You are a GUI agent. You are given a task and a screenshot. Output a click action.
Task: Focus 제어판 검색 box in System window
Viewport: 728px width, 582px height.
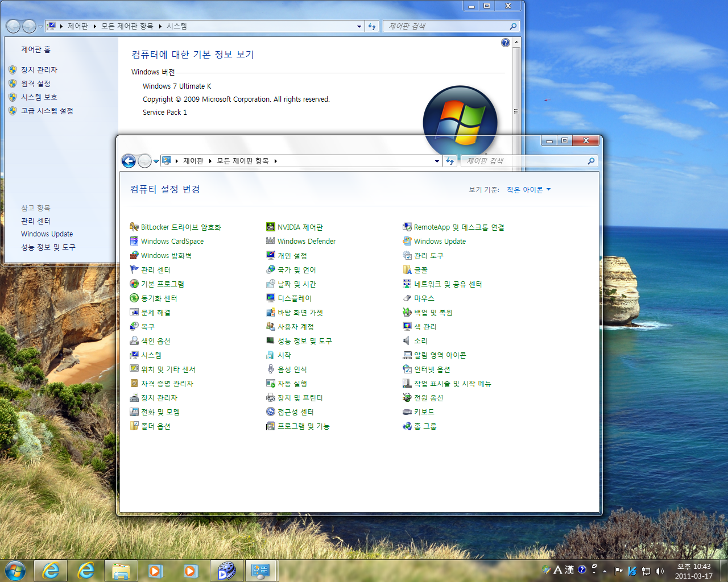(x=451, y=27)
